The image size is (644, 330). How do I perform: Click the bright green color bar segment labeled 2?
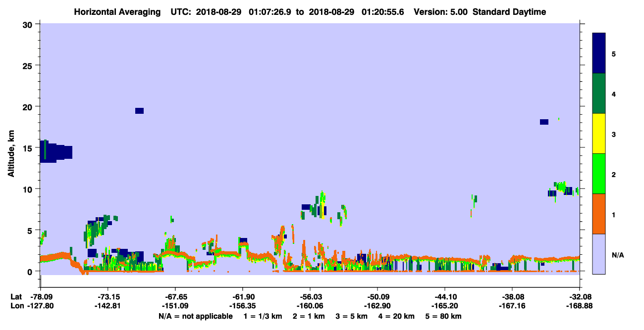click(599, 174)
